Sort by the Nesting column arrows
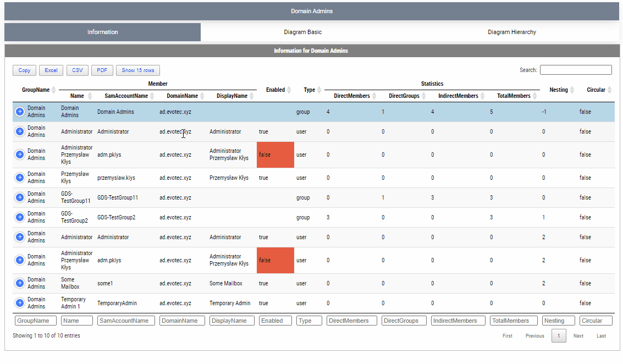 tap(572, 90)
